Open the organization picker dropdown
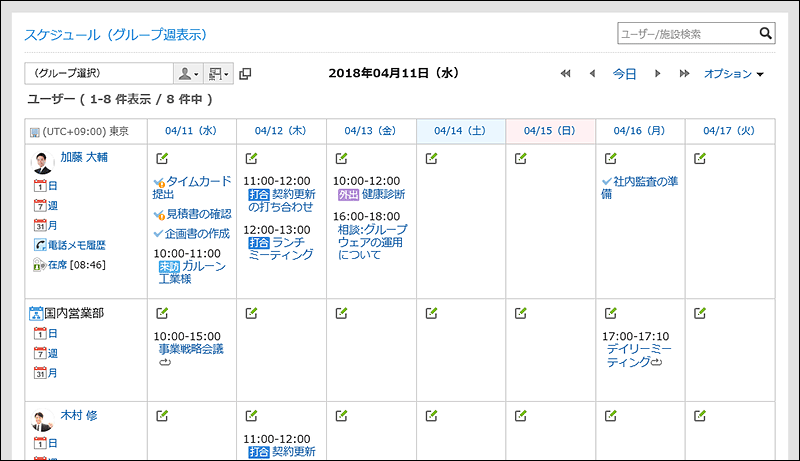The height and width of the screenshot is (461, 800). tap(219, 74)
